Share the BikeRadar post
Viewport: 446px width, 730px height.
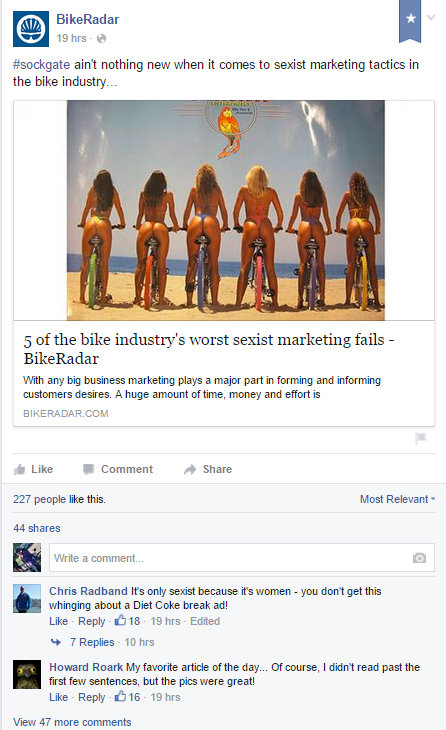(x=208, y=469)
